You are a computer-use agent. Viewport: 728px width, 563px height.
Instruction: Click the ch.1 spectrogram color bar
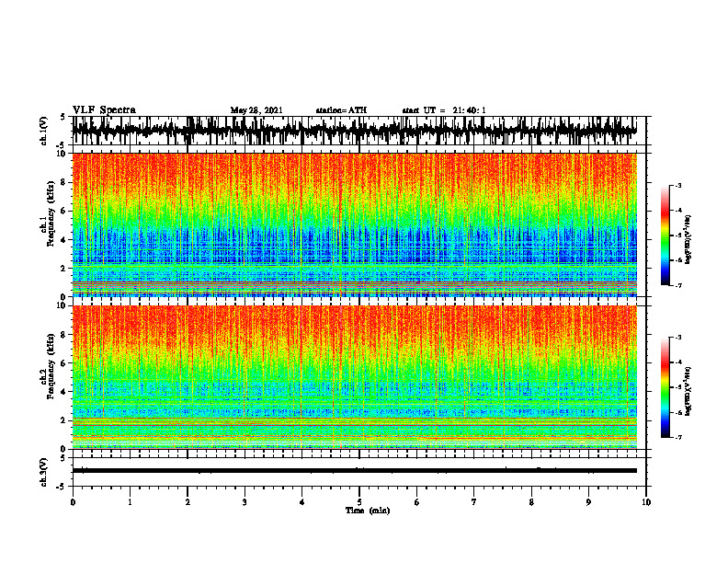665,236
